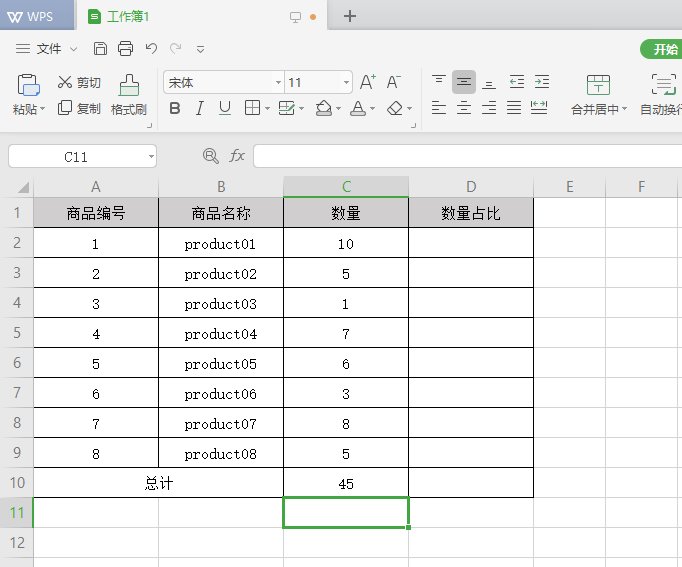Click cell containing product07
The width and height of the screenshot is (682, 567).
coord(221,423)
